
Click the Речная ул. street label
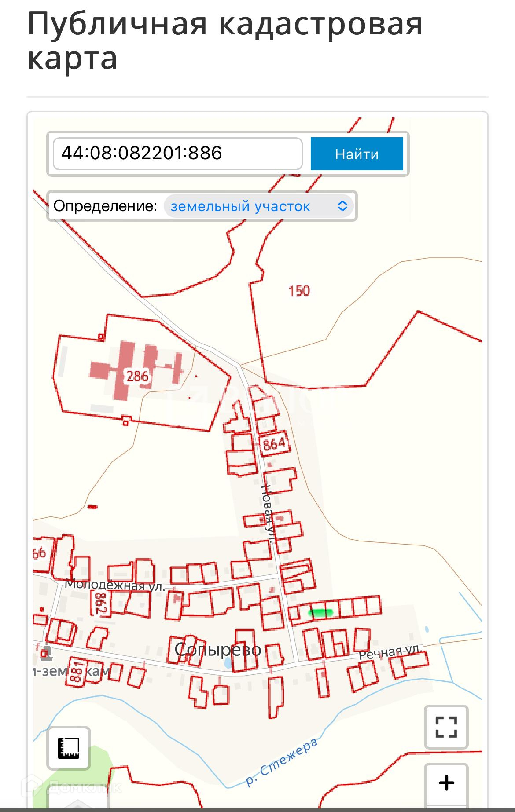click(391, 652)
